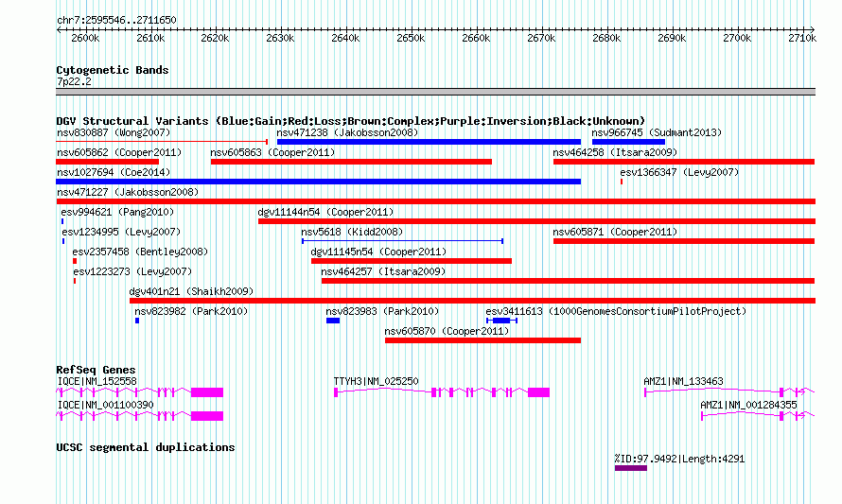Click the esv2357458 (Bentley2008) label
This screenshot has height=504, width=842.
pos(140,252)
